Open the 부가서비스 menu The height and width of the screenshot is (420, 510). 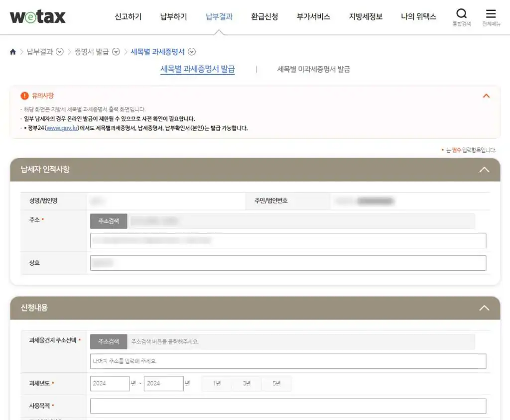314,16
